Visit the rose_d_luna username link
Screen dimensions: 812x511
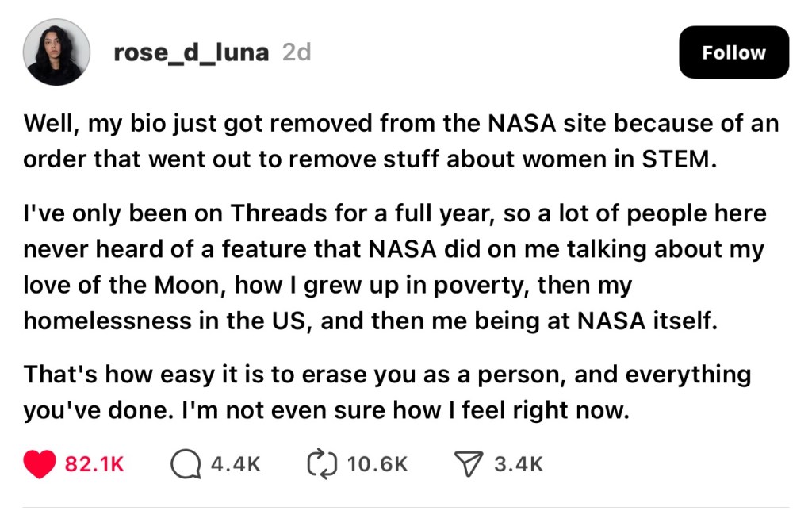click(192, 52)
